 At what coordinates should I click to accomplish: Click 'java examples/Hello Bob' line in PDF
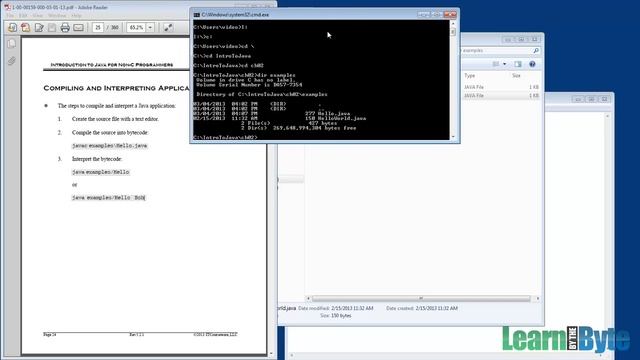[109, 198]
